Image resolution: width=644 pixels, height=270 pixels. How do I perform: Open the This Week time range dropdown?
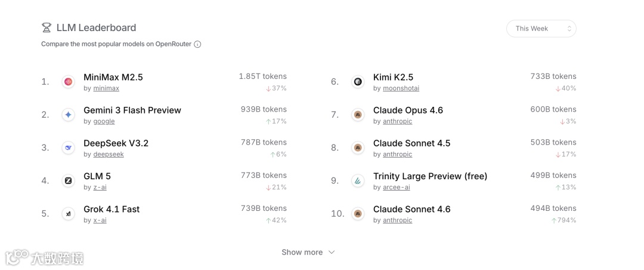[x=541, y=29]
